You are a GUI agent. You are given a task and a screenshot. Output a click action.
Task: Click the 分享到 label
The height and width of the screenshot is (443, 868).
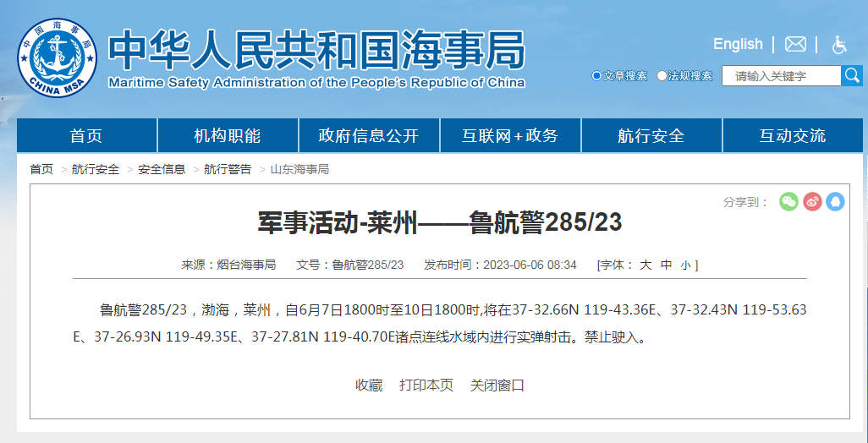coord(745,202)
